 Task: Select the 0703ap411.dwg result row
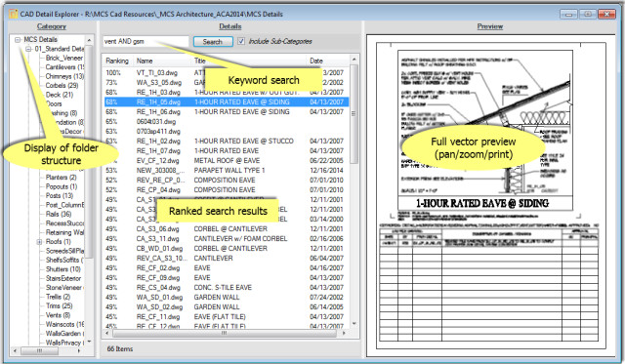coord(227,132)
